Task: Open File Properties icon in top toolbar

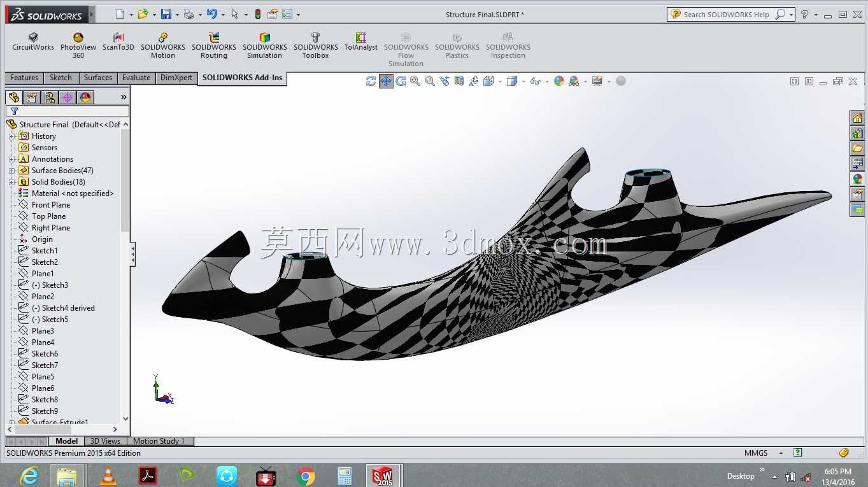Action: click(273, 14)
